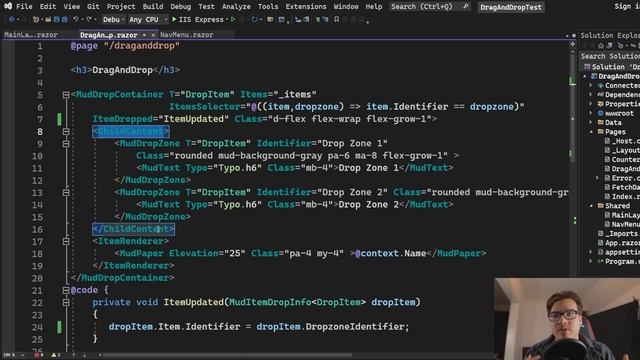The height and width of the screenshot is (360, 640).
Task: Click the Search (Ctrl+Q) box
Action: click(429, 7)
